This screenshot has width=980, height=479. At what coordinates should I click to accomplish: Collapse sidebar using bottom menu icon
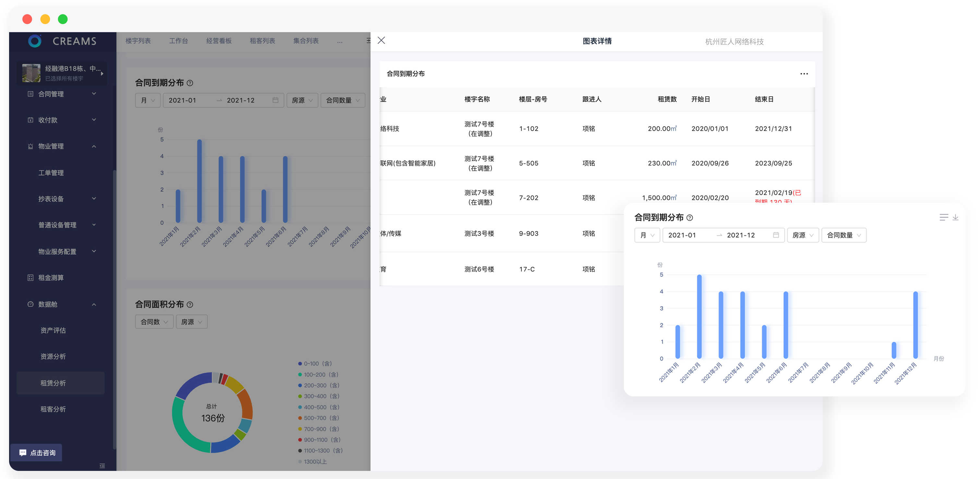point(102,466)
